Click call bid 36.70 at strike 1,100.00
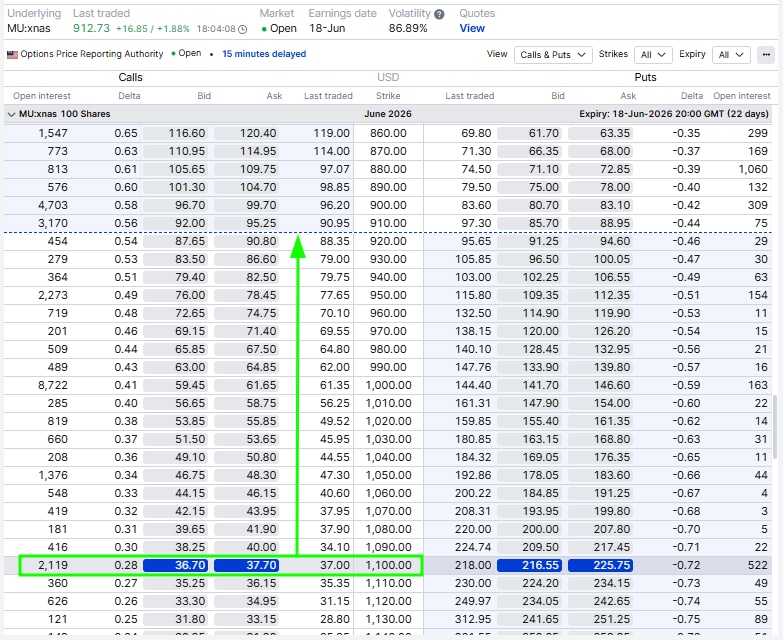 click(176, 565)
